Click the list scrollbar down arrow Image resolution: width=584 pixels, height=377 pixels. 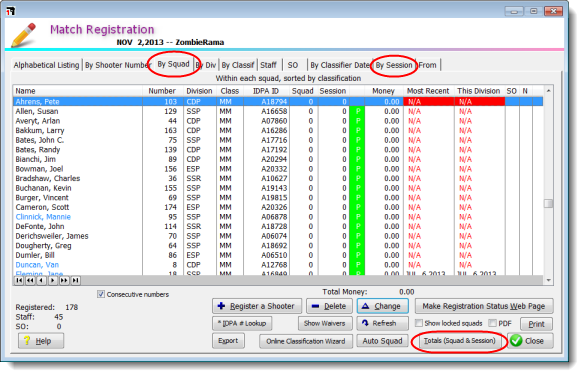[x=548, y=280]
